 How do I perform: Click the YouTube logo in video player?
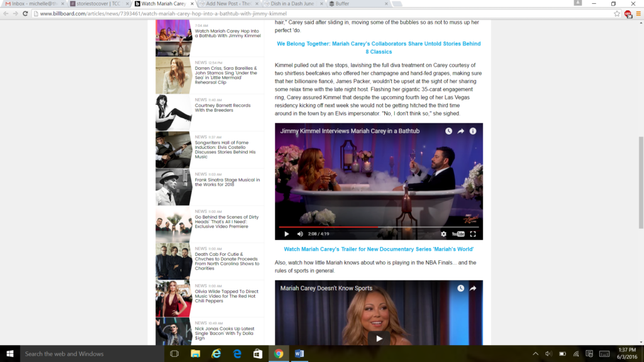pyautogui.click(x=458, y=234)
